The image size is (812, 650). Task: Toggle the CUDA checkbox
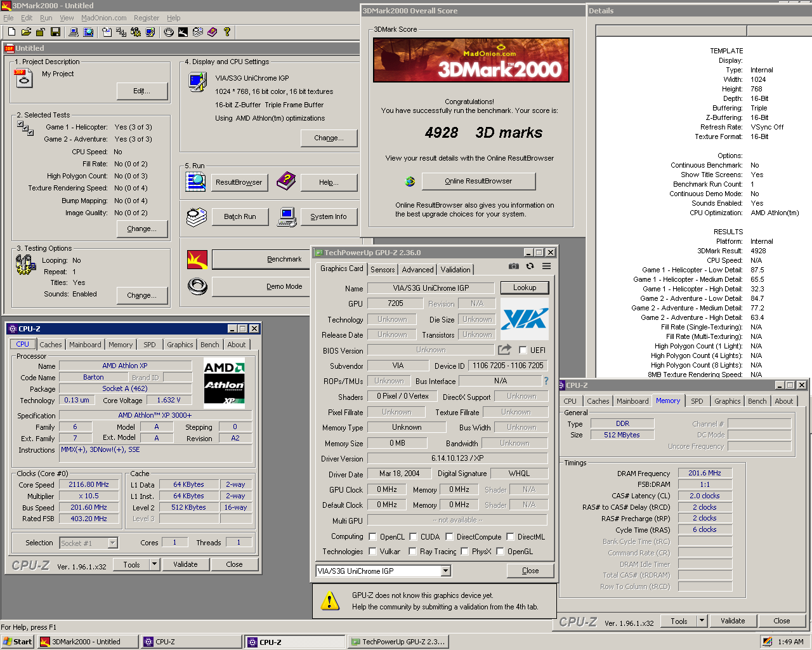click(x=413, y=536)
